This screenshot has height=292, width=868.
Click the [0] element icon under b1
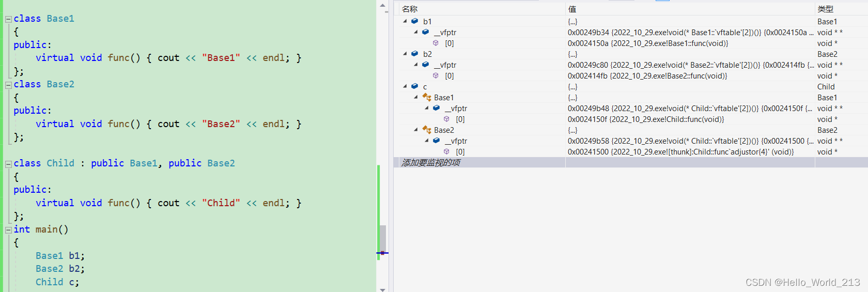click(436, 43)
